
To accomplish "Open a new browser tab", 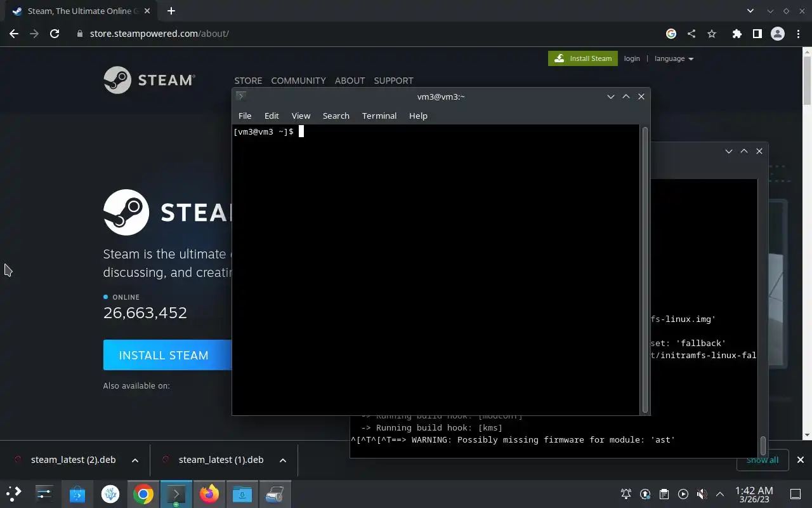I will coord(171,11).
